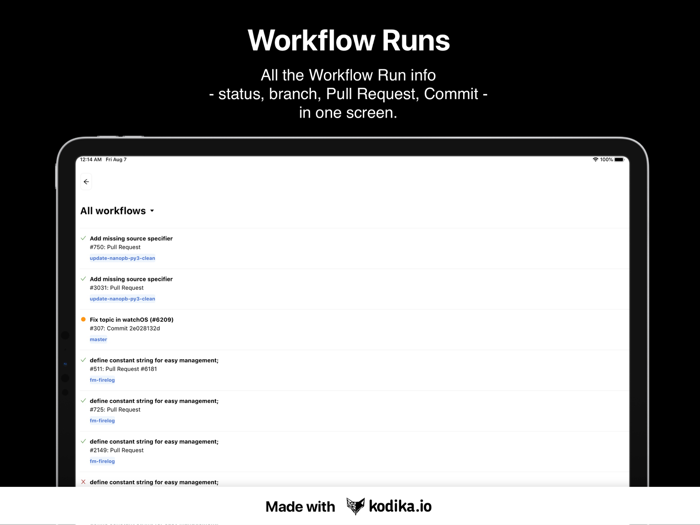Viewport: 700px width, 525px height.
Task: Tap the "Fri Aug 7" date
Action: pos(116,159)
